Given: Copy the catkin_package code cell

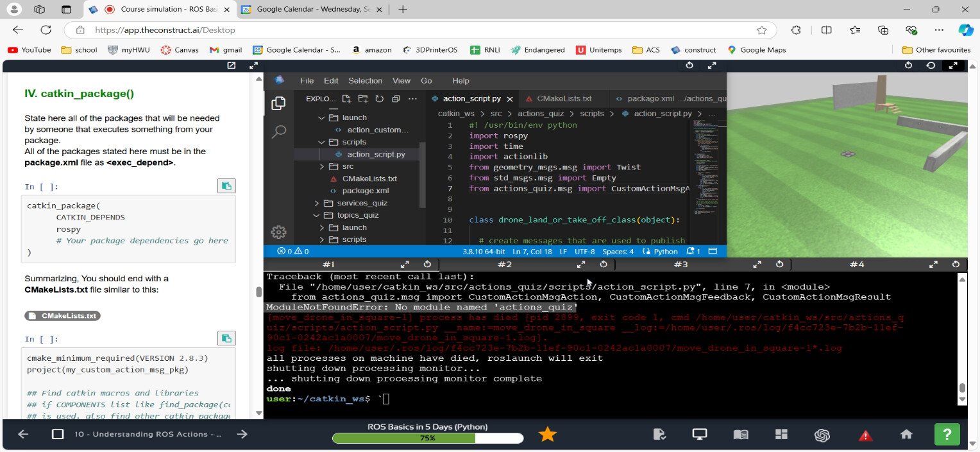Looking at the screenshot, I should click(x=226, y=186).
